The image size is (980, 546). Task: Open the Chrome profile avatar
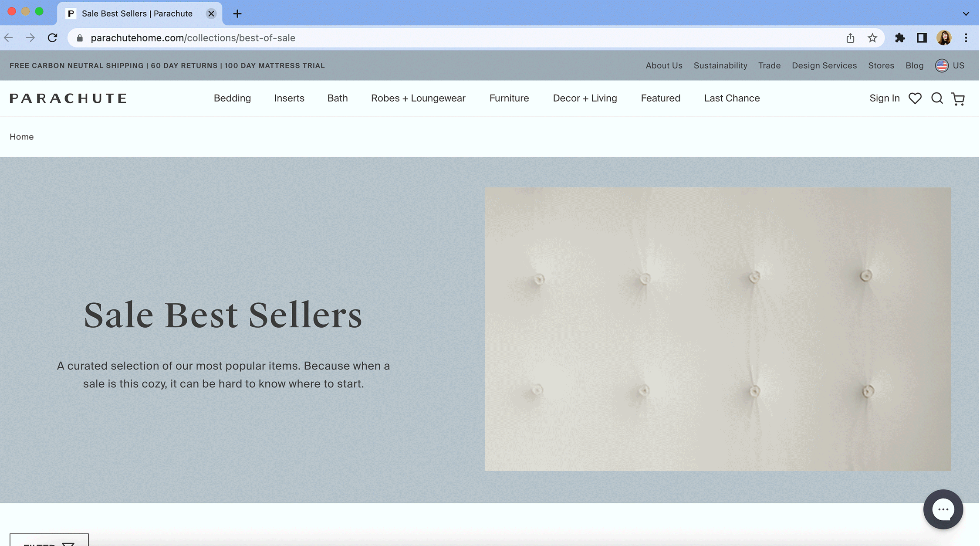point(944,38)
